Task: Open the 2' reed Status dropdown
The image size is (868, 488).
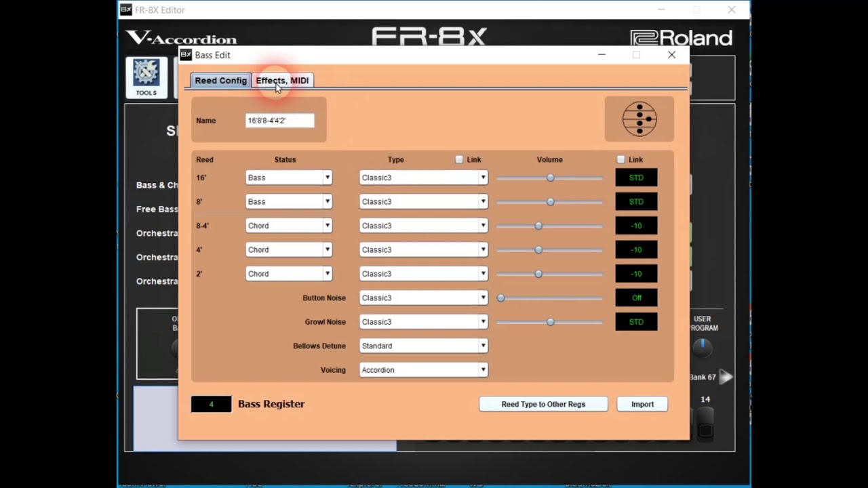Action: coord(289,274)
